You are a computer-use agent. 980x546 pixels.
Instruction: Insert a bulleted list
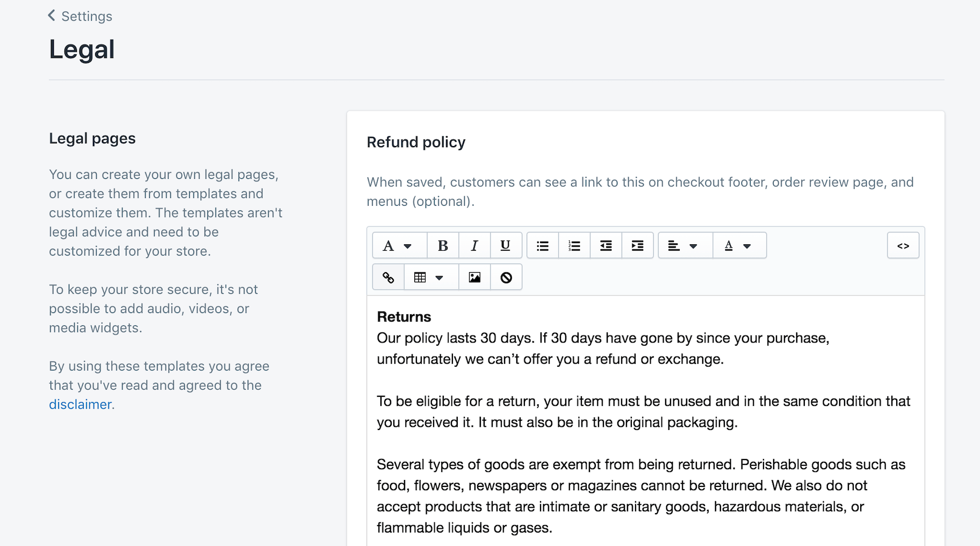[x=542, y=245]
